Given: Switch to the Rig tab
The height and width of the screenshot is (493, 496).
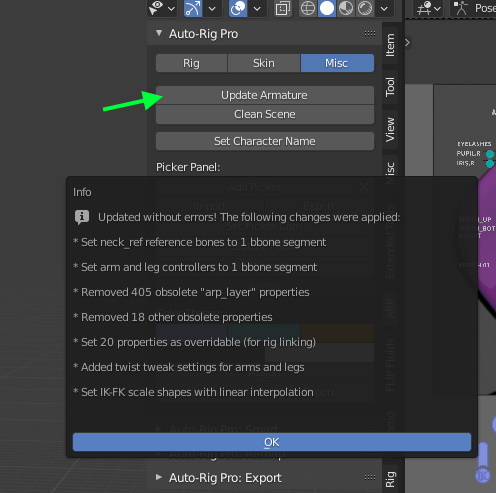Looking at the screenshot, I should [x=191, y=63].
